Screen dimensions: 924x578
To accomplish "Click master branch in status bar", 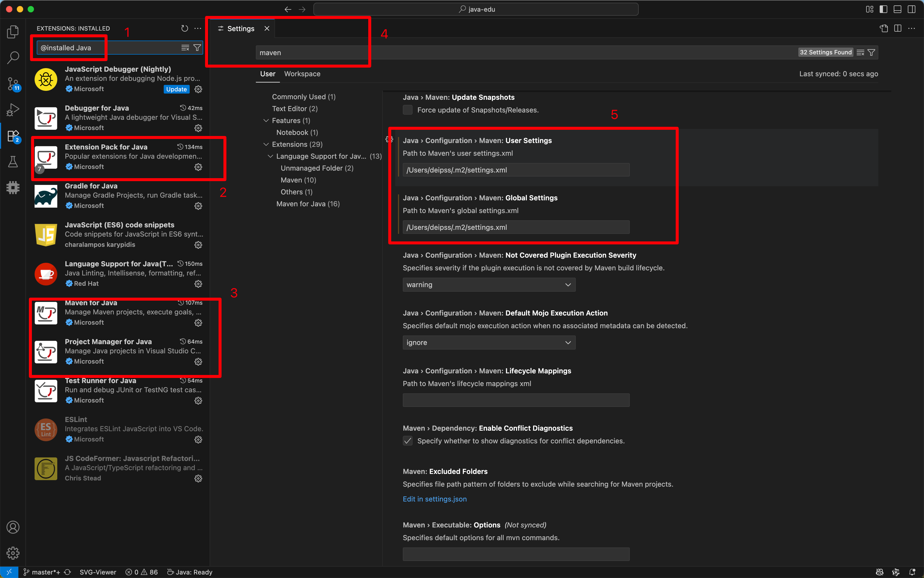I will point(42,572).
